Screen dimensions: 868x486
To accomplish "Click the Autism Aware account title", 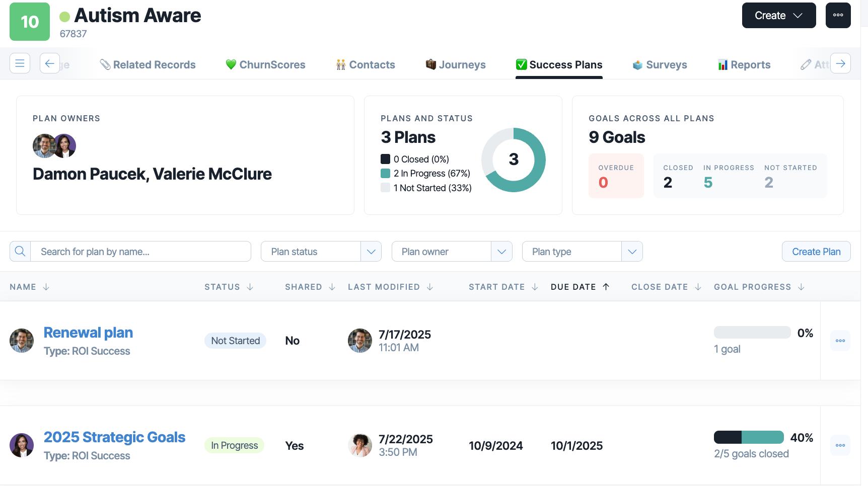I will (137, 16).
